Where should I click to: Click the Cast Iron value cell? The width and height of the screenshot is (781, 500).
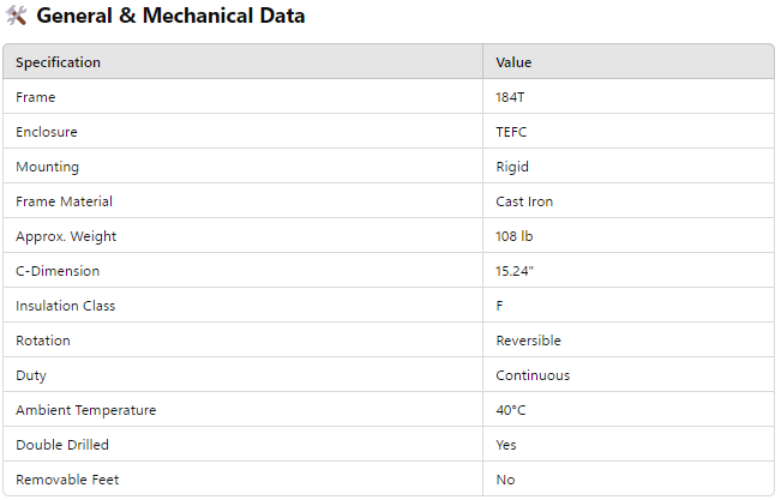tap(524, 201)
